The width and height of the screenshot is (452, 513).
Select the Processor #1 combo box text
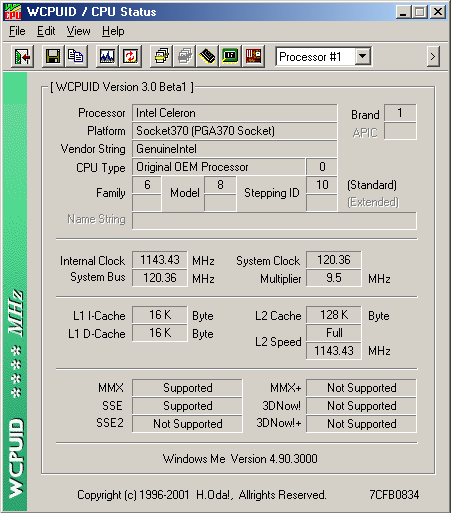point(310,57)
